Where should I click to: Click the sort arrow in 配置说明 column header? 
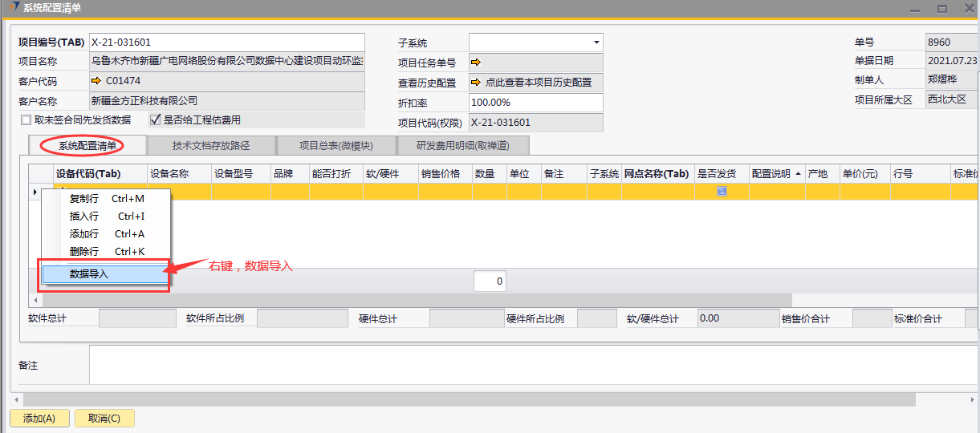point(798,174)
